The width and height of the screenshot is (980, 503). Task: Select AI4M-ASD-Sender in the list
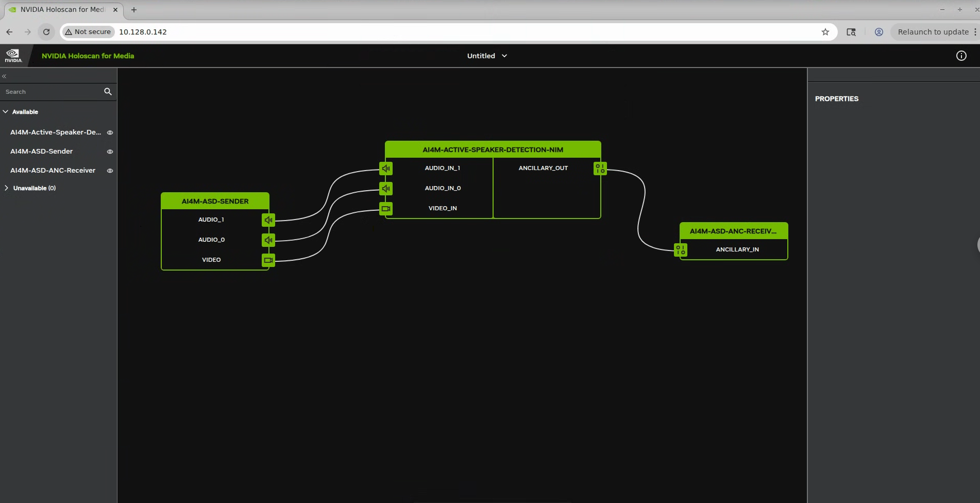(x=42, y=152)
